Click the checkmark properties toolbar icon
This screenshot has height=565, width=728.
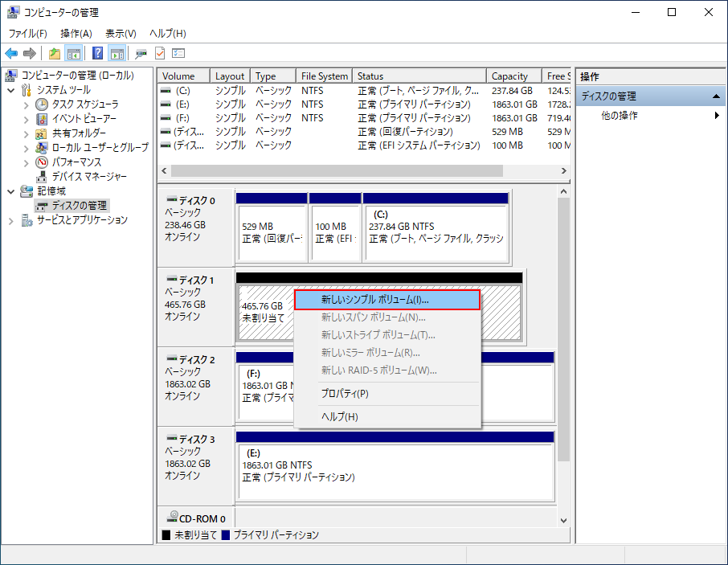pos(160,53)
